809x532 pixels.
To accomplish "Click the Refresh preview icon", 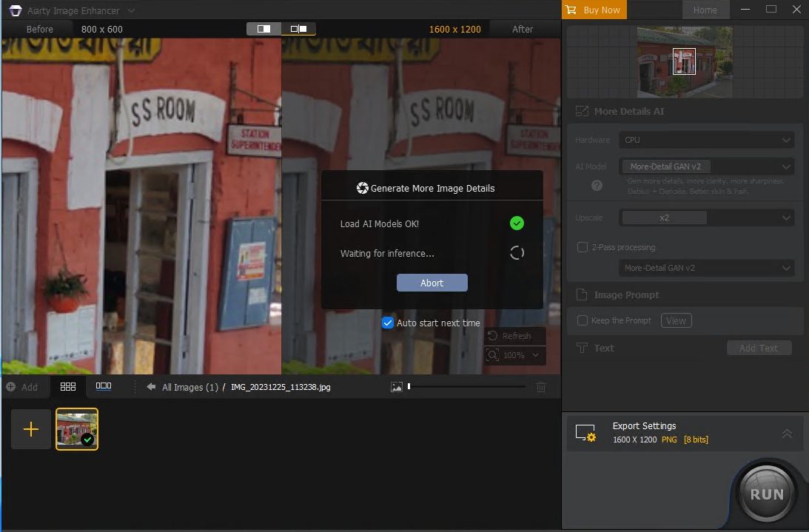I will click(x=492, y=335).
